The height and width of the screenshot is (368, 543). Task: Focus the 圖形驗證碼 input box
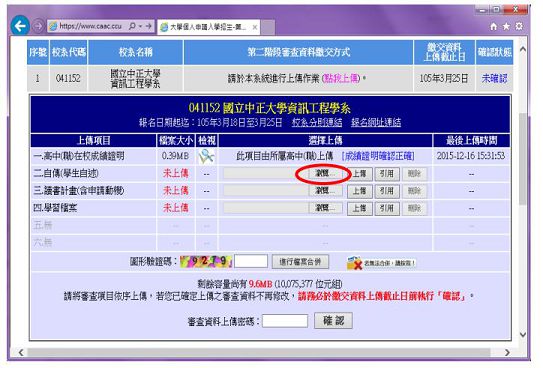[x=251, y=261]
